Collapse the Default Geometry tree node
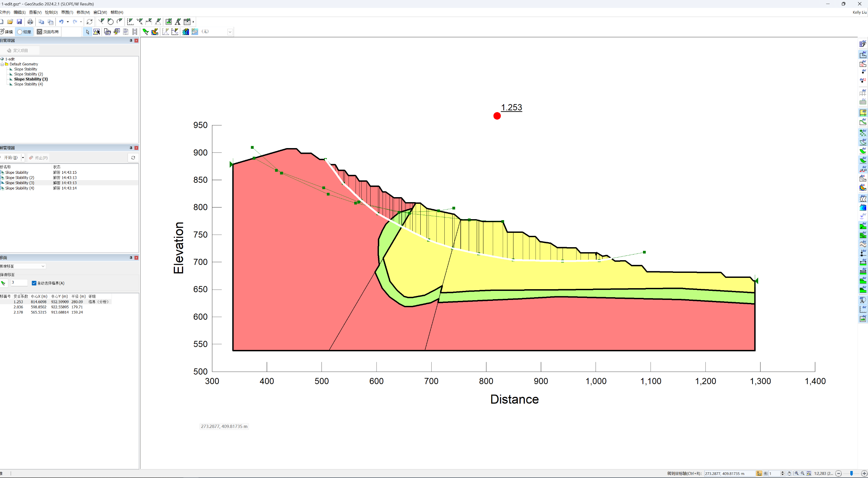Viewport: 868px width, 478px height. 2,64
